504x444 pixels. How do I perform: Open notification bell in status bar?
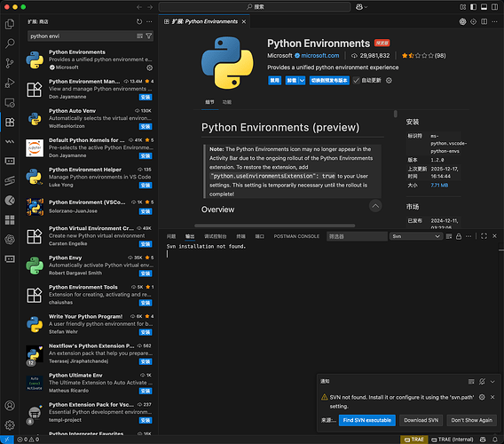[494, 440]
